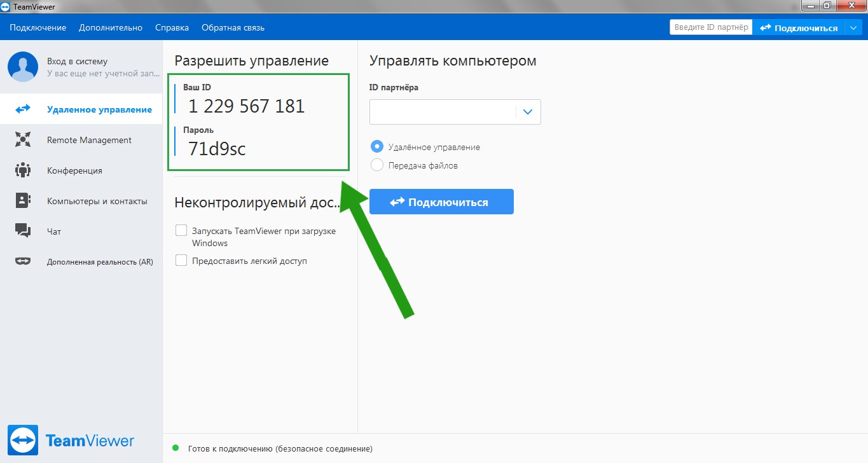This screenshot has width=868, height=463.
Task: Expand the ID партнёра dropdown arrow
Action: tap(528, 112)
